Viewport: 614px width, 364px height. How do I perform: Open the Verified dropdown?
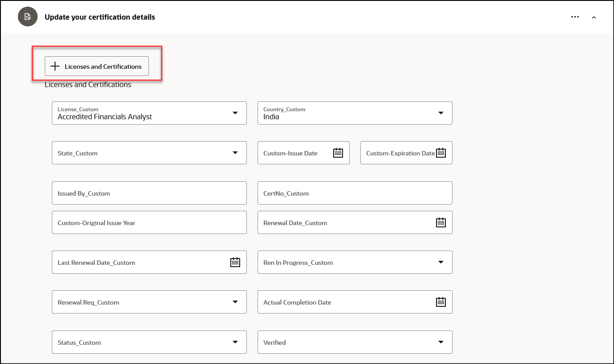441,342
